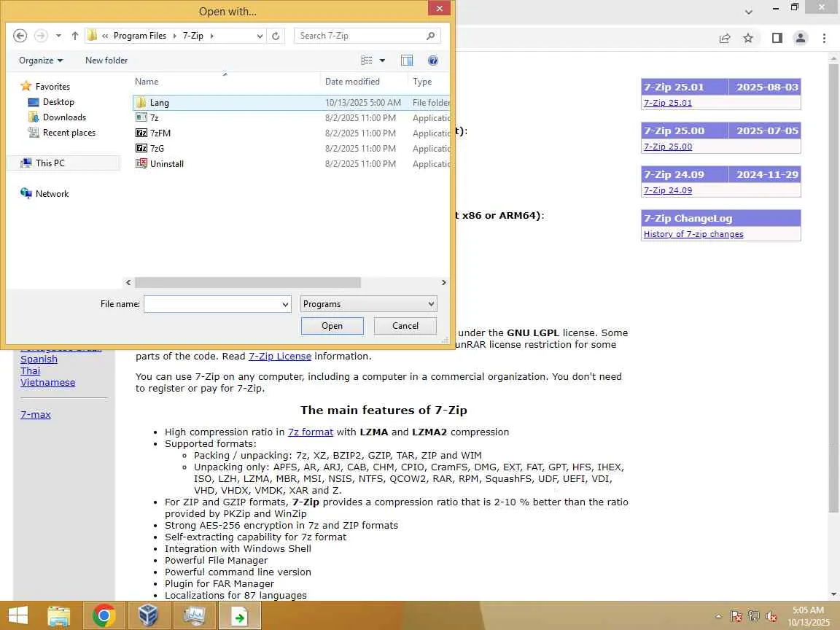Viewport: 840px width, 630px height.
Task: Open the Programs file type dropdown
Action: [x=368, y=304]
